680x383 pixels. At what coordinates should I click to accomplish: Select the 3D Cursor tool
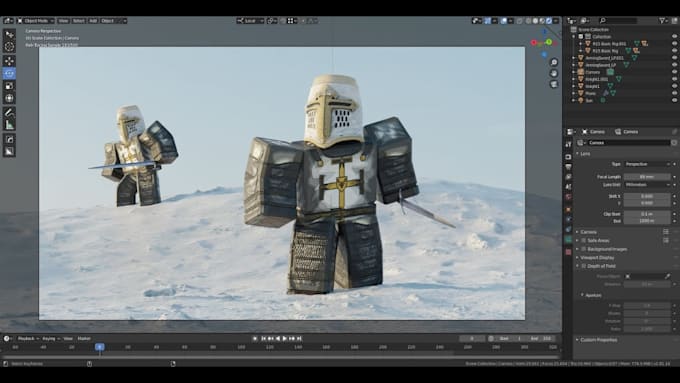[9, 46]
